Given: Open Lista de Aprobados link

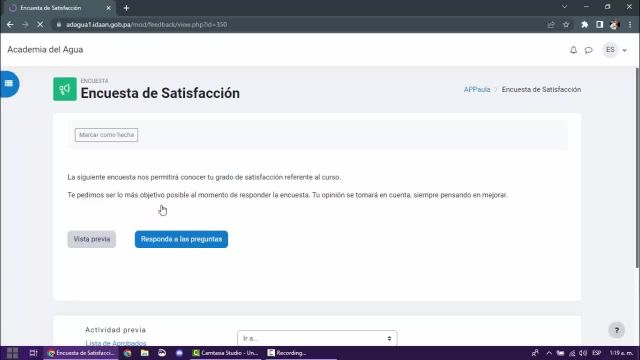Looking at the screenshot, I should pos(116,343).
